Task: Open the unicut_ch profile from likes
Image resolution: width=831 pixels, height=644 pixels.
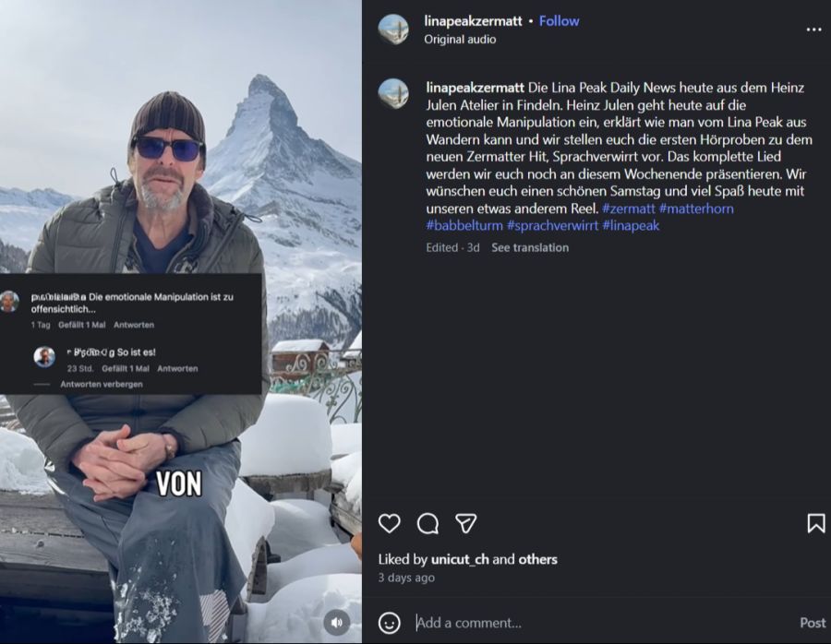Action: [462, 559]
